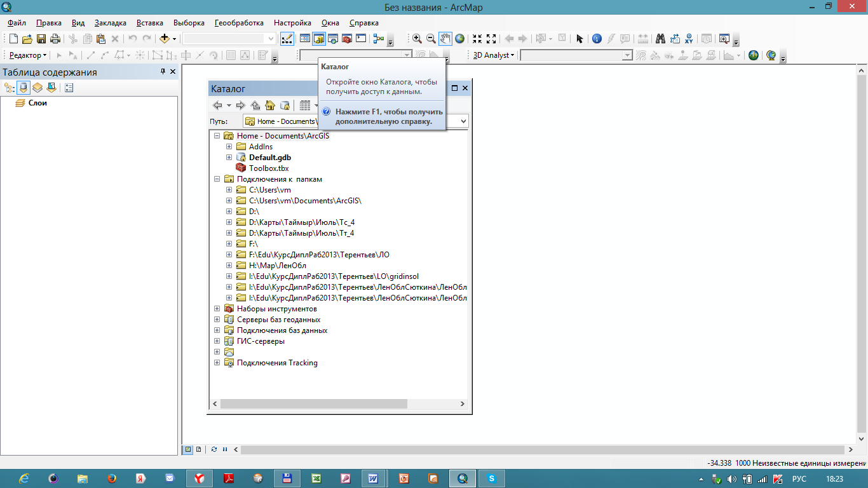Launch ArcGlobe from 3D Analyst toolbar
This screenshot has height=488, width=868.
click(771, 55)
